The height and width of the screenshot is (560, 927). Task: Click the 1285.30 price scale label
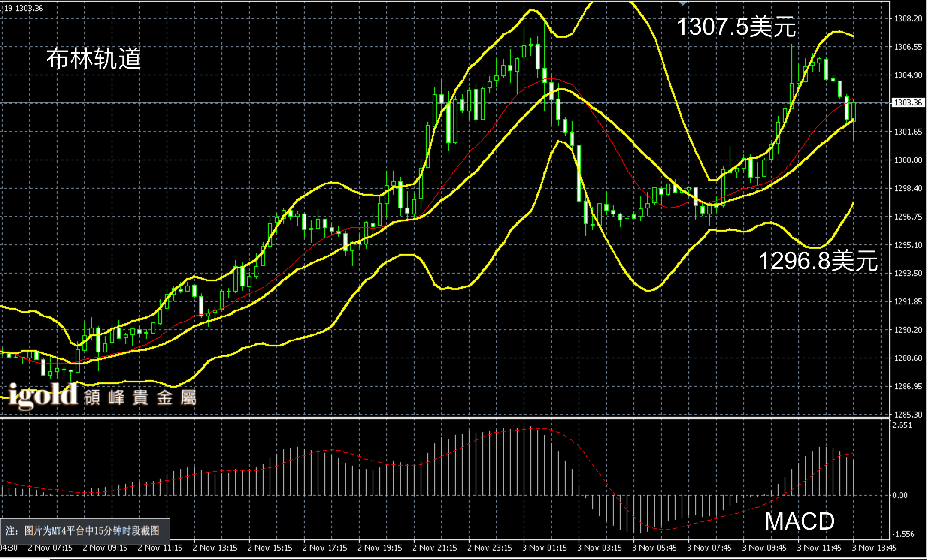(908, 415)
